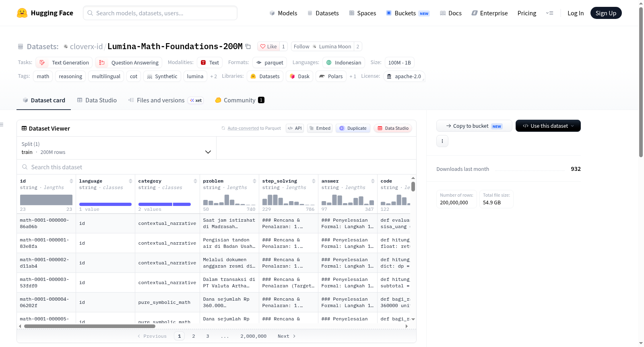This screenshot has height=347, width=644.
Task: Go to Datasets in top navigation
Action: click(323, 13)
